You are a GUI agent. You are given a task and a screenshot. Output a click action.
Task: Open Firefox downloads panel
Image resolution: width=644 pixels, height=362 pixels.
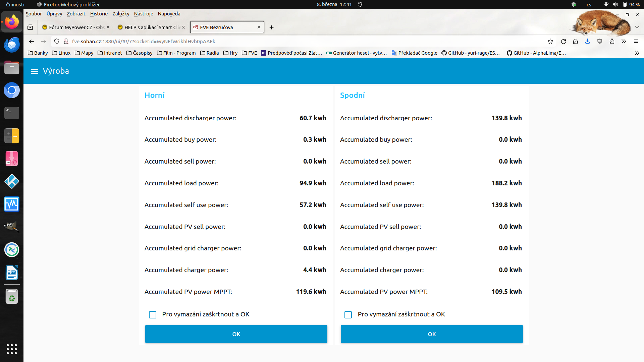click(x=588, y=42)
